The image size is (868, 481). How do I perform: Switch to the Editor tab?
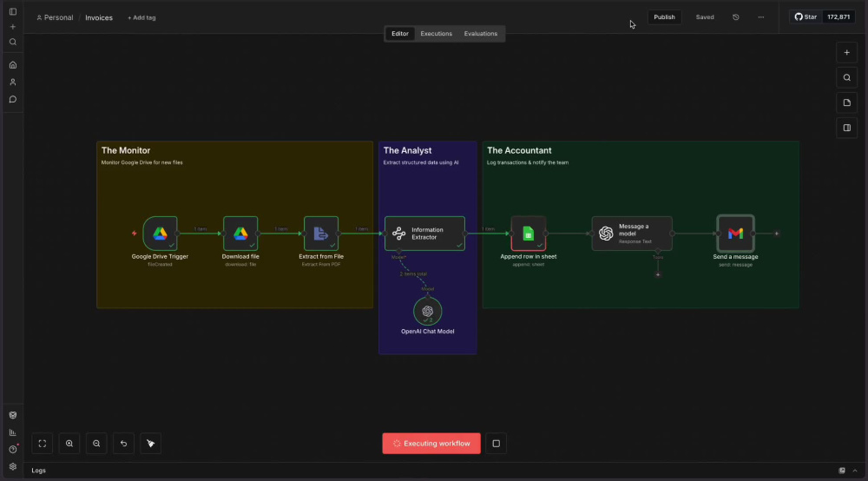click(x=399, y=34)
